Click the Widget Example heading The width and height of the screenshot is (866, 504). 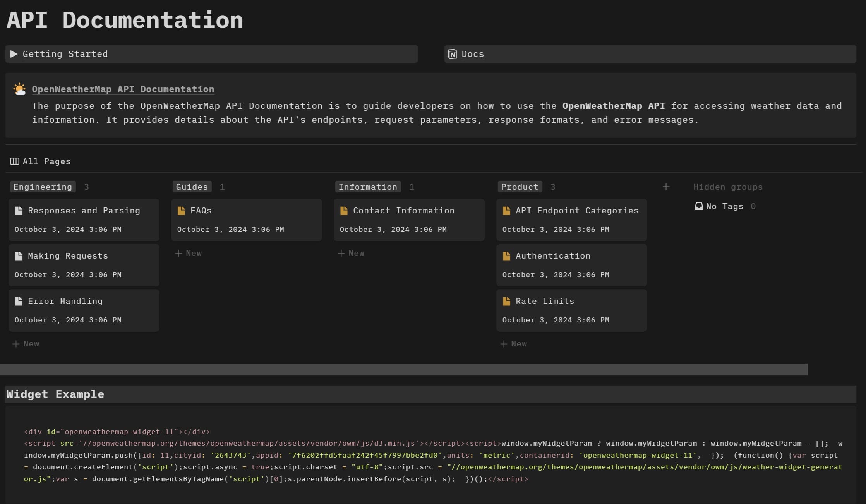(x=55, y=394)
